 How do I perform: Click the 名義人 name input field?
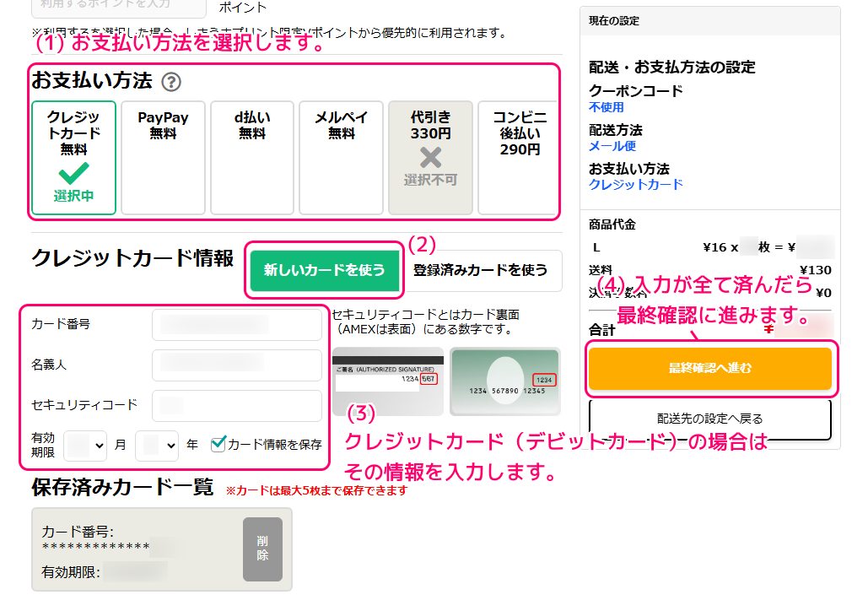coord(236,365)
